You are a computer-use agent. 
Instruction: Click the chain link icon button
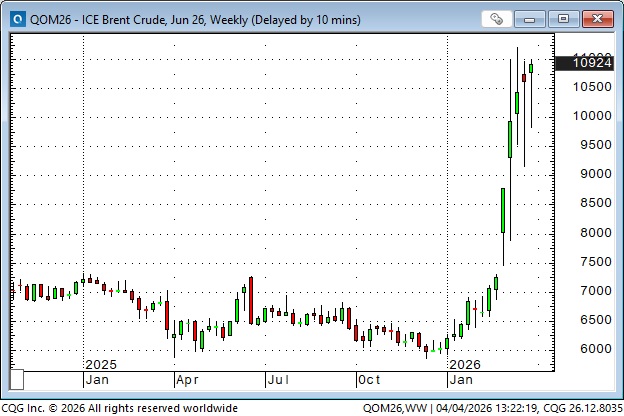pos(497,18)
